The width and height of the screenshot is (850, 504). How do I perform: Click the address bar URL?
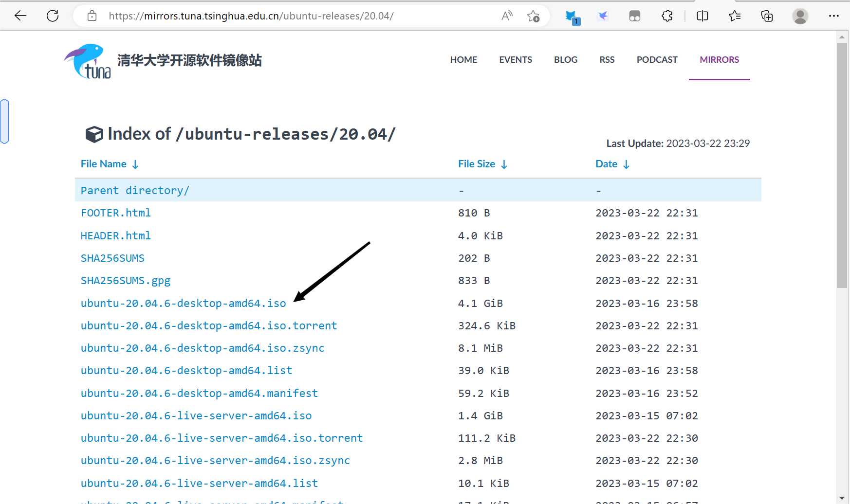click(251, 16)
